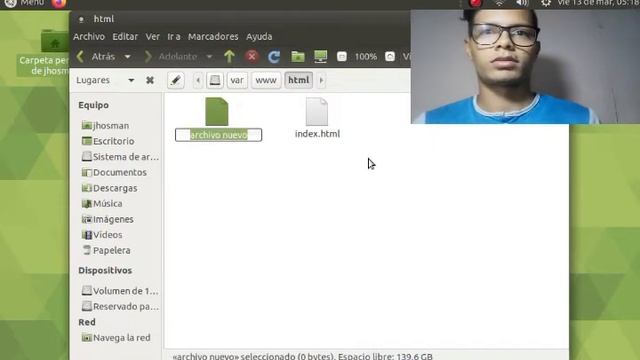Open the Menú button in the top panel

(x=24, y=3)
